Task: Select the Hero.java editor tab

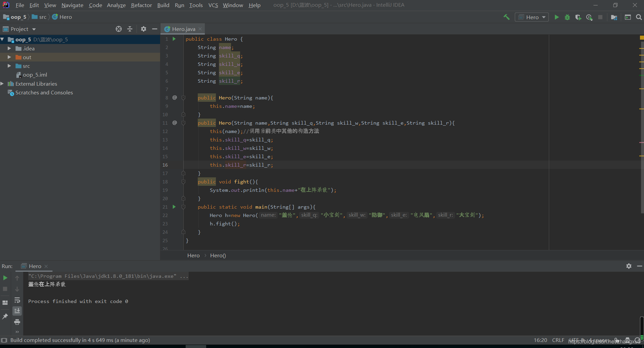Action: (183, 29)
